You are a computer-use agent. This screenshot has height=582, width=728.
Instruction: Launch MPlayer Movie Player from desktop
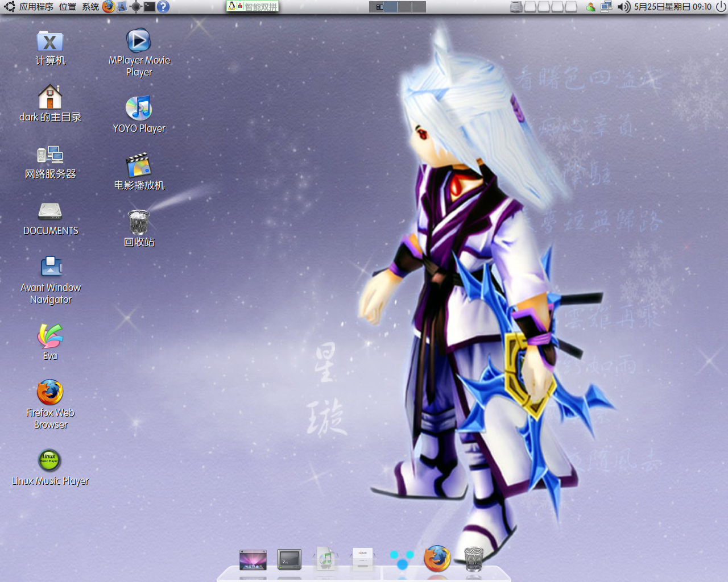pos(139,52)
